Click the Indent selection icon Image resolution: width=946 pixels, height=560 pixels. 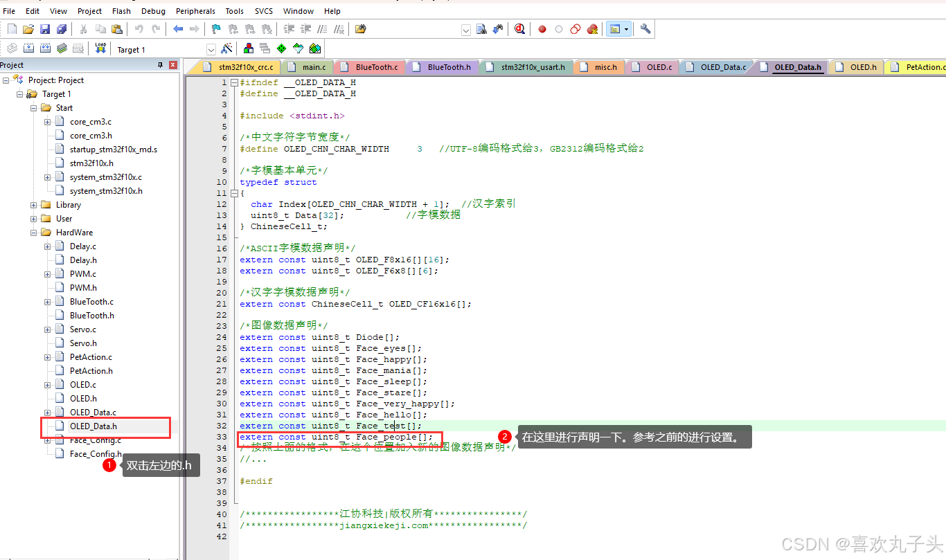(289, 29)
